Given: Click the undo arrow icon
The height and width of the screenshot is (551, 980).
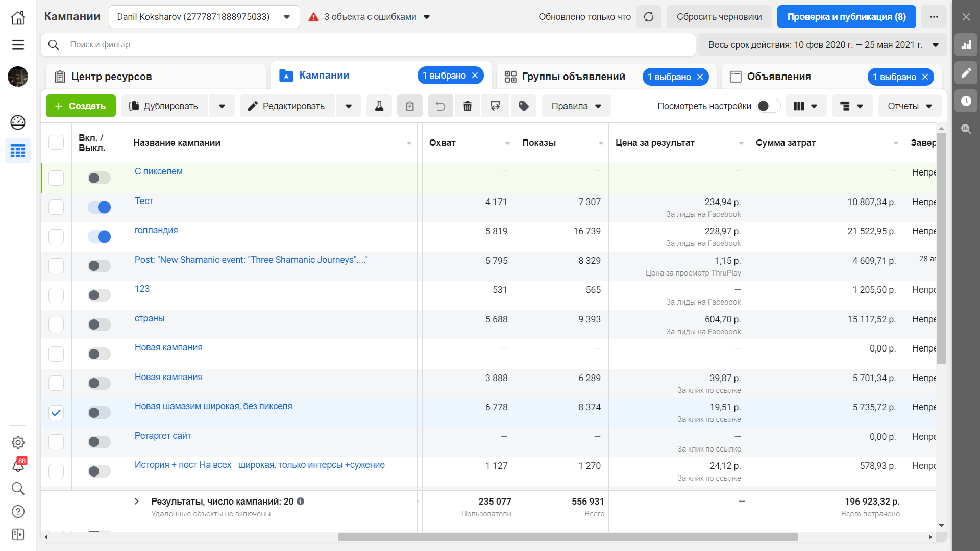Looking at the screenshot, I should (440, 106).
